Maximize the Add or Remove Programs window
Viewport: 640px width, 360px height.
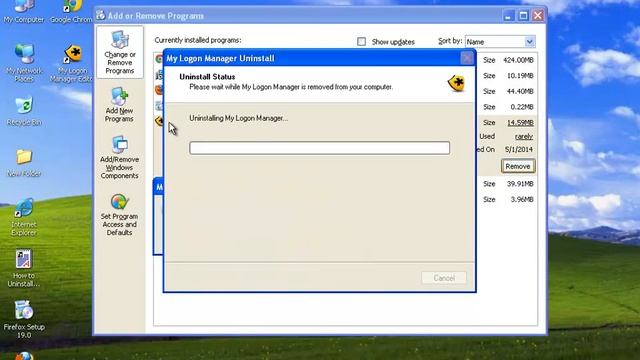point(523,16)
